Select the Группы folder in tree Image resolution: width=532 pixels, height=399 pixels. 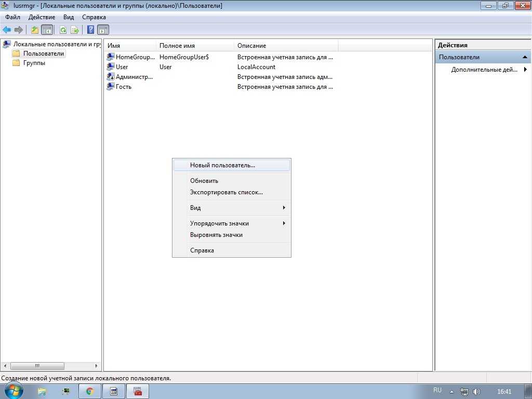[x=34, y=63]
